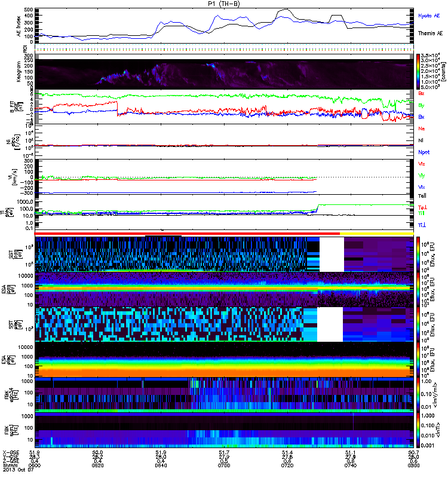The image size is (448, 478).
Task: Click the X-GSE value 52.0
Action: pos(97,452)
